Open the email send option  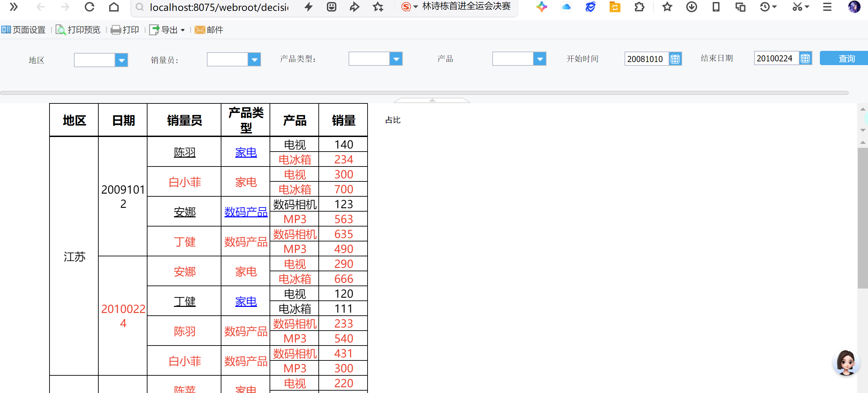pyautogui.click(x=209, y=30)
